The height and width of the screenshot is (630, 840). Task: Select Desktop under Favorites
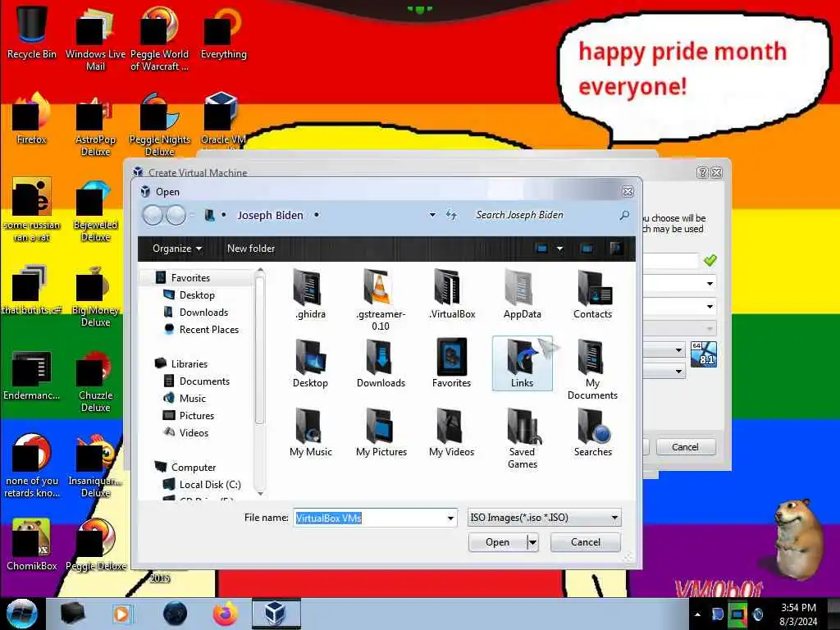[197, 295]
